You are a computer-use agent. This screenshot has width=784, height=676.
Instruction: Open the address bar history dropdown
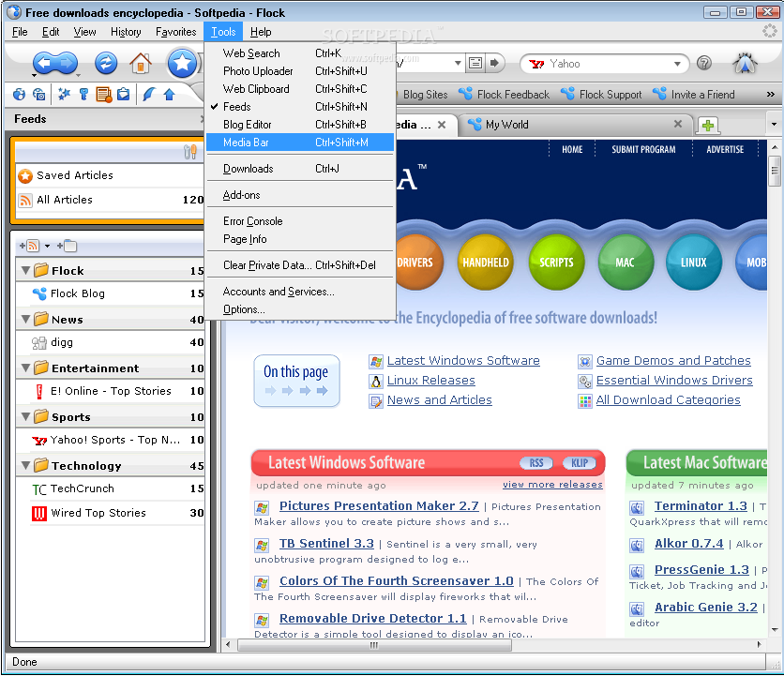click(458, 63)
